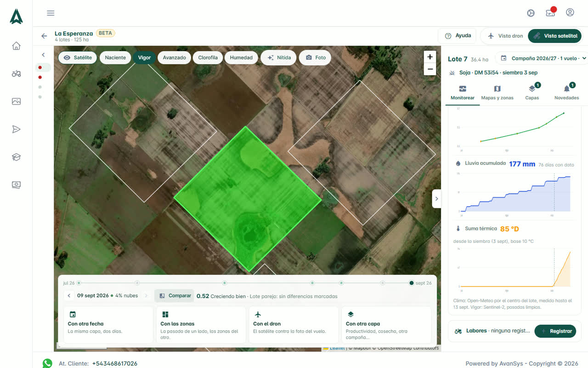The height and width of the screenshot is (368, 588).
Task: Collapse the right side panel
Action: pos(436,199)
